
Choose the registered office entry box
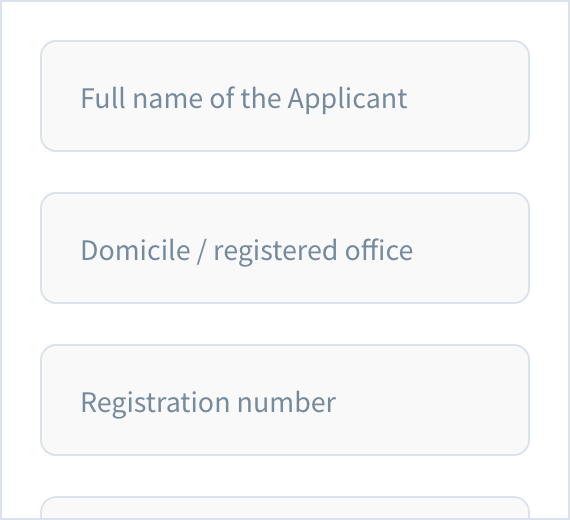click(x=285, y=248)
